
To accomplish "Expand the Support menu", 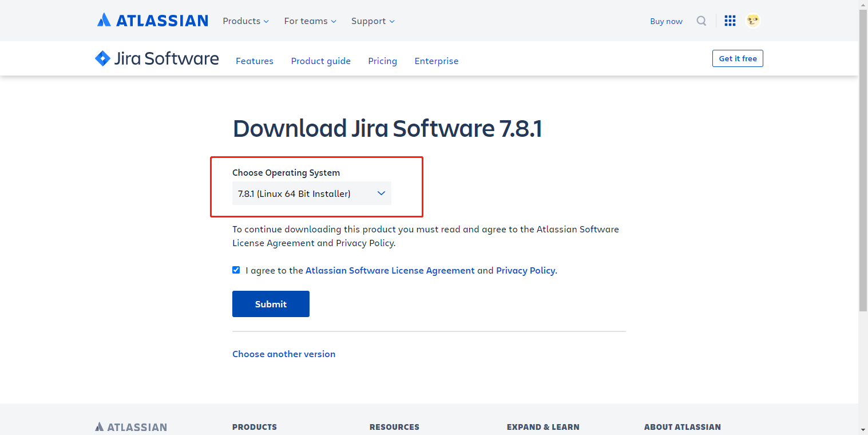I will (x=372, y=21).
